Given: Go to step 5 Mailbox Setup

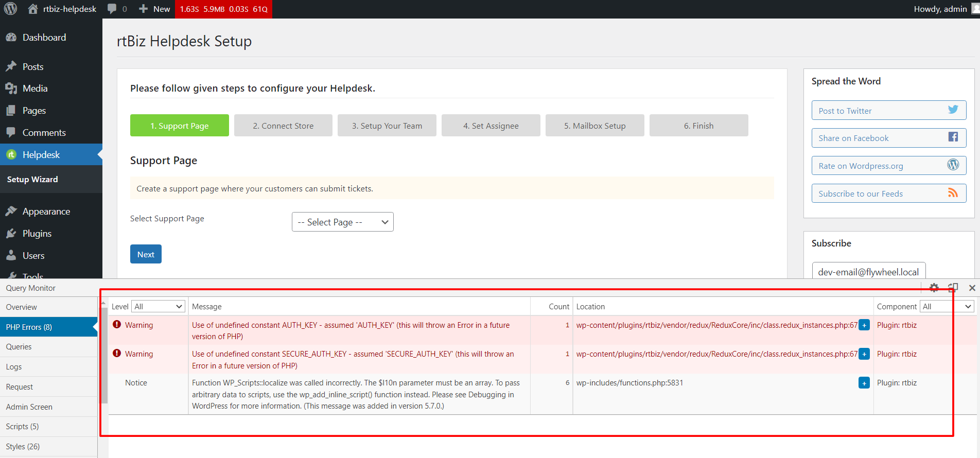Looking at the screenshot, I should 595,126.
